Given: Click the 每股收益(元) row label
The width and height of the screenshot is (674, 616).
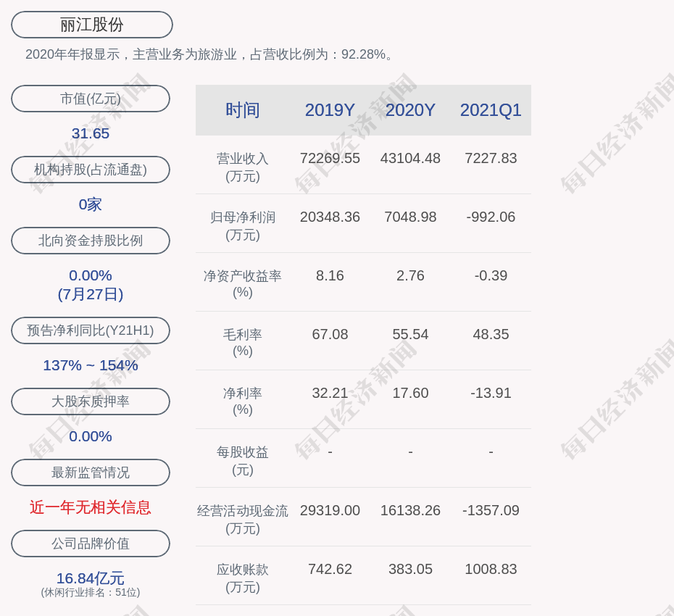Looking at the screenshot, I should tap(243, 461).
